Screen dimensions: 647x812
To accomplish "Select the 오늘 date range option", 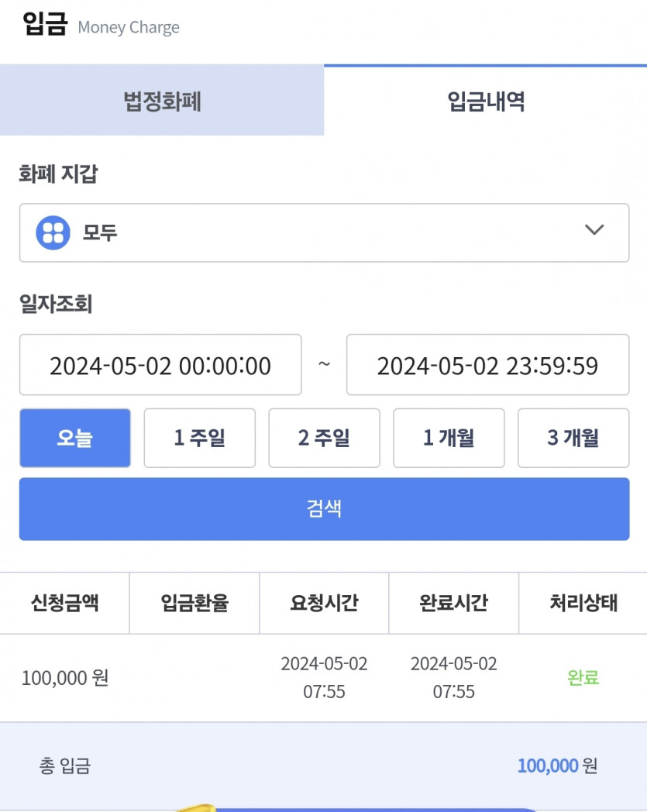I will 75,438.
